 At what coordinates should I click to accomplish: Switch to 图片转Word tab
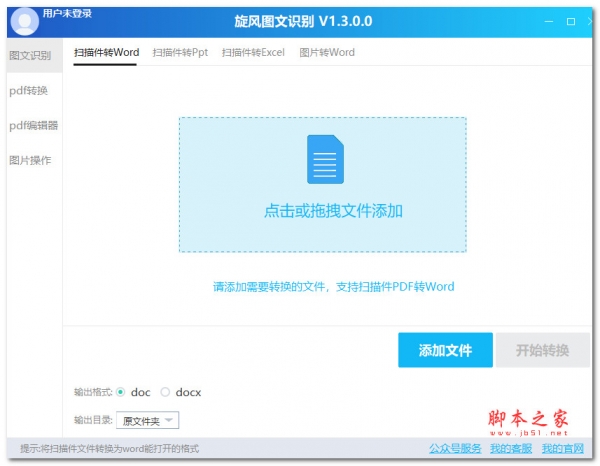[327, 53]
